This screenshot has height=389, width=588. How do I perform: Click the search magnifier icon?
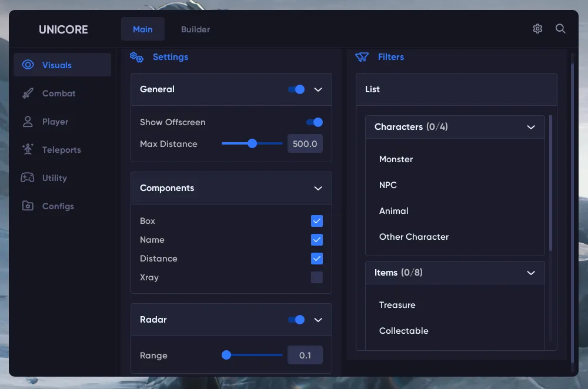560,29
